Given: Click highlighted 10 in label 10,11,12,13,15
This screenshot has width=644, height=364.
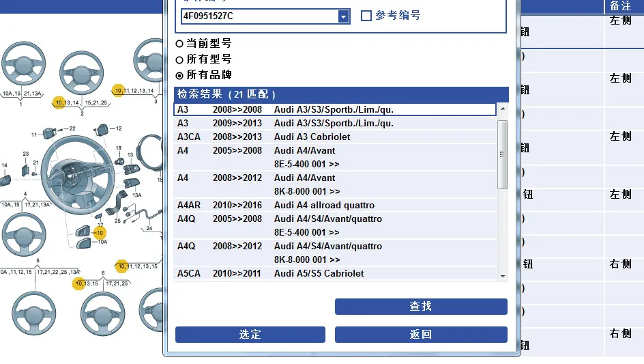Looking at the screenshot, I should click(x=121, y=266).
